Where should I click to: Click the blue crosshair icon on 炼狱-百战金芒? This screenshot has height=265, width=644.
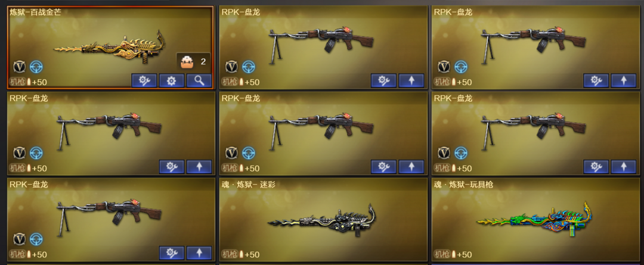click(x=36, y=67)
